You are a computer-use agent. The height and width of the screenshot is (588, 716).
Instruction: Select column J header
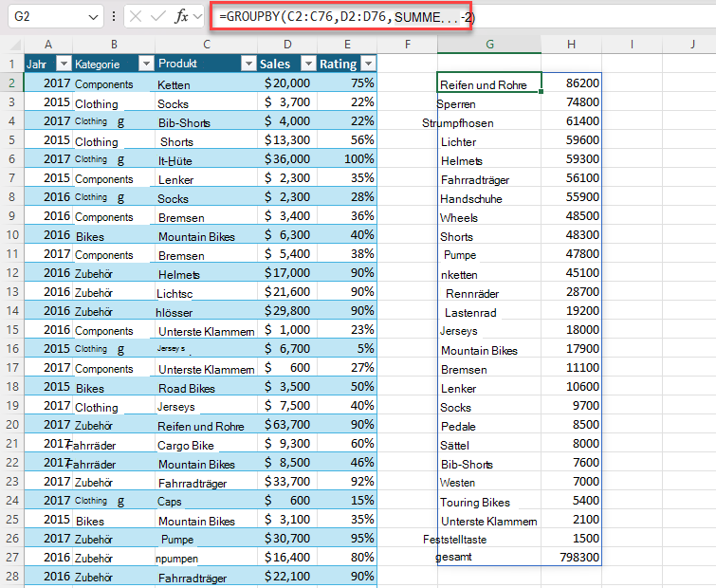[691, 45]
